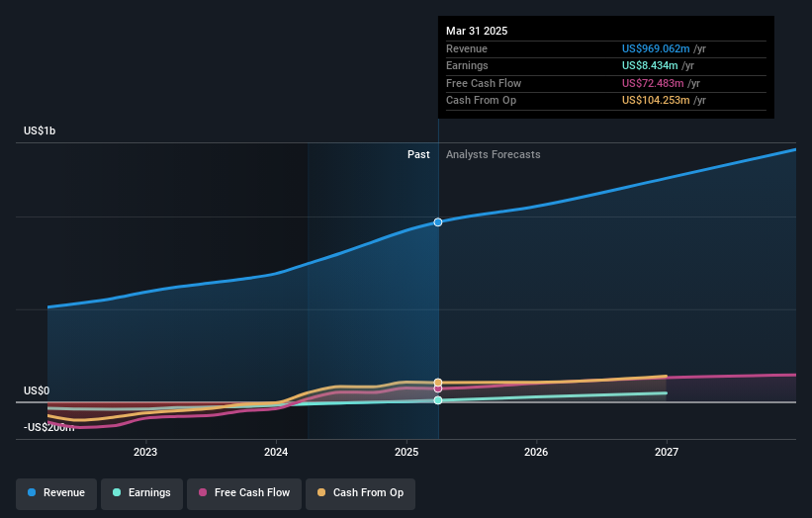Click the Analysts Forecasts label
Viewport: 812px width, 518px height.
pos(493,154)
